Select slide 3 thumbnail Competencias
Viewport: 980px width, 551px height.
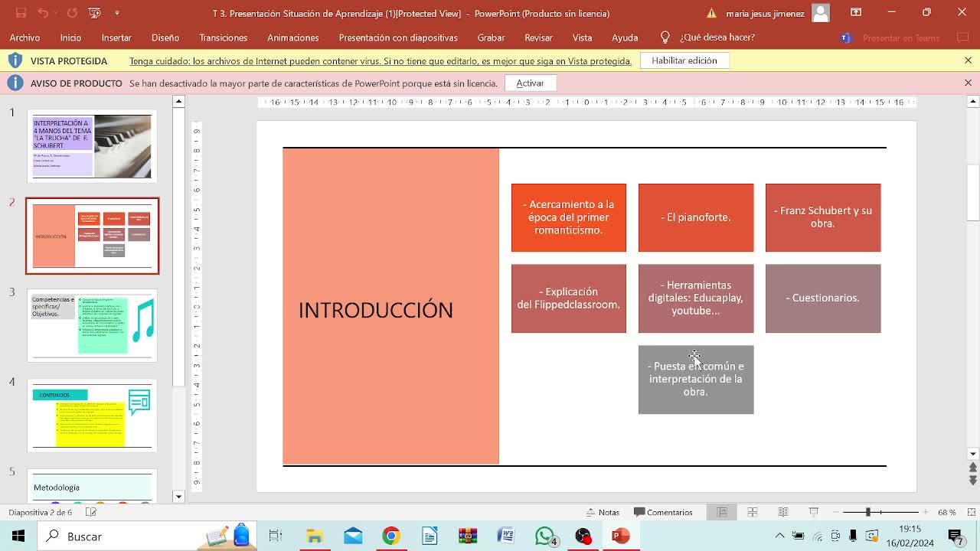coord(93,325)
